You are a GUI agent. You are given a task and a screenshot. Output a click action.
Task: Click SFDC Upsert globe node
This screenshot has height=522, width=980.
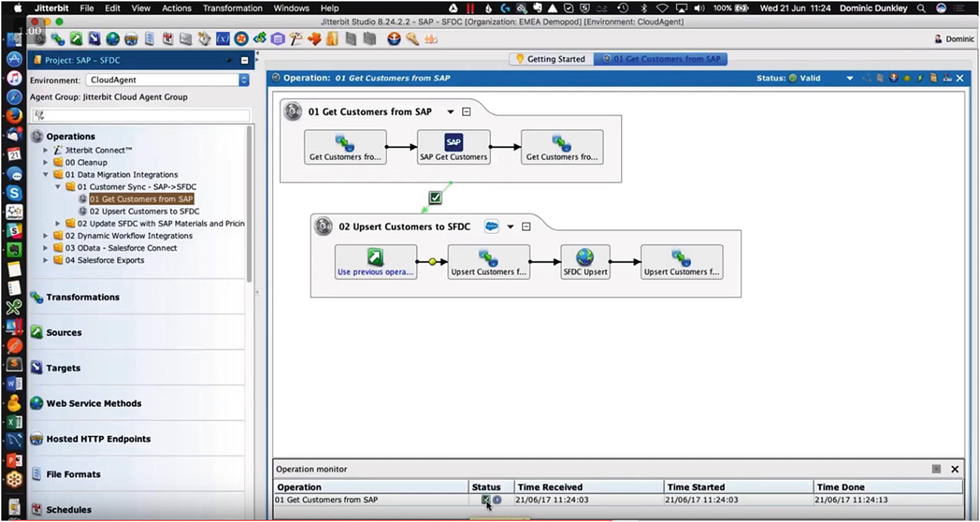coord(585,262)
